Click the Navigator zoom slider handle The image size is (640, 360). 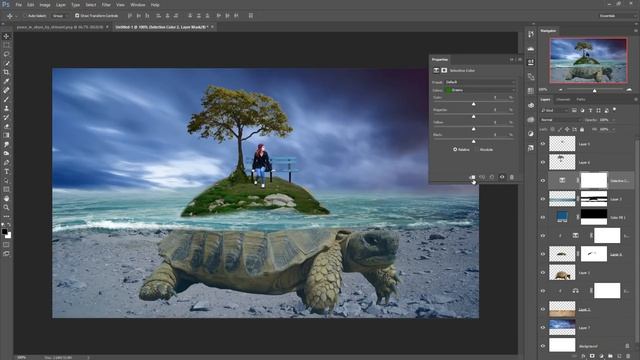pos(595,90)
